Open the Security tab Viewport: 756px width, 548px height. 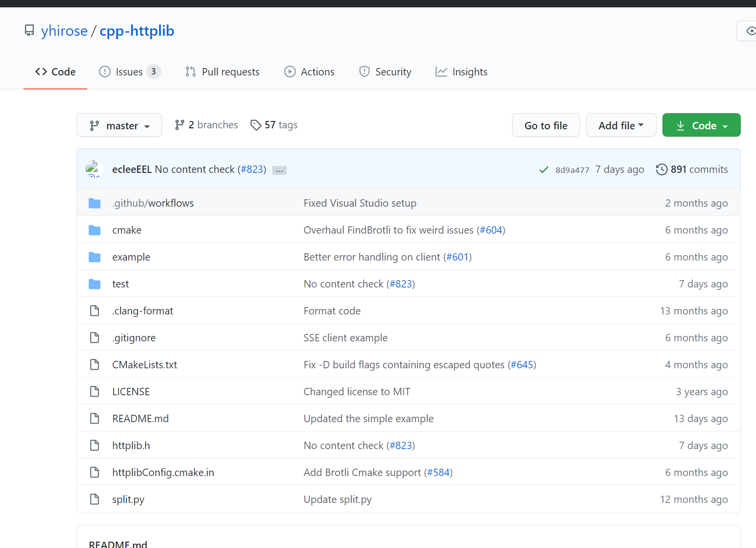tap(385, 72)
